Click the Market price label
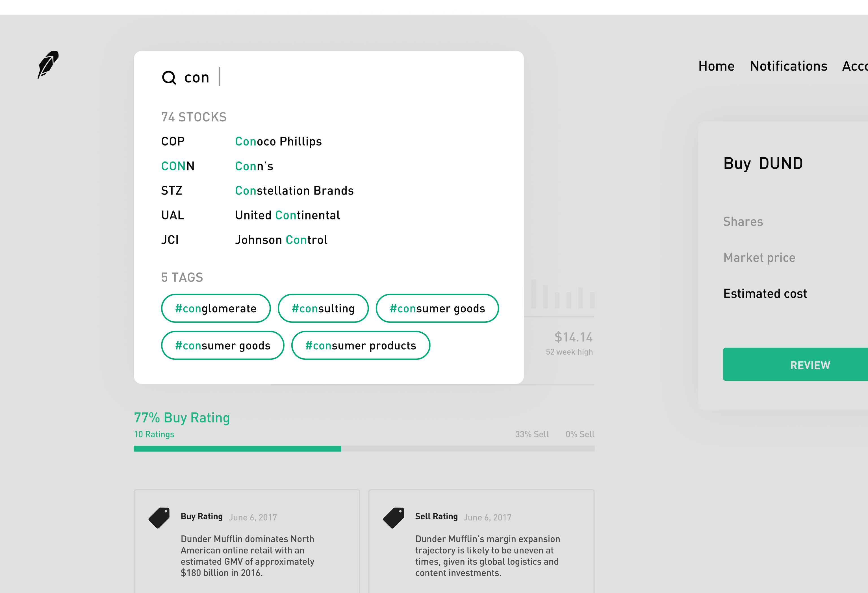The height and width of the screenshot is (593, 868). (759, 258)
